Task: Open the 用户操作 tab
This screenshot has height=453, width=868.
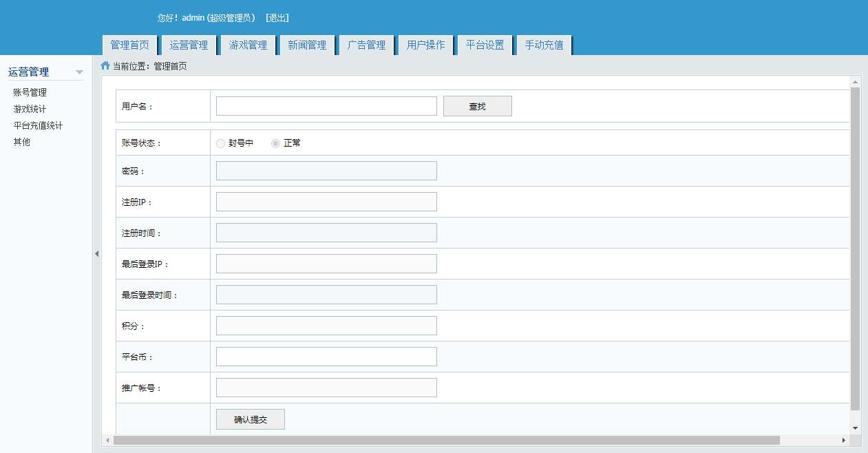Action: point(425,44)
